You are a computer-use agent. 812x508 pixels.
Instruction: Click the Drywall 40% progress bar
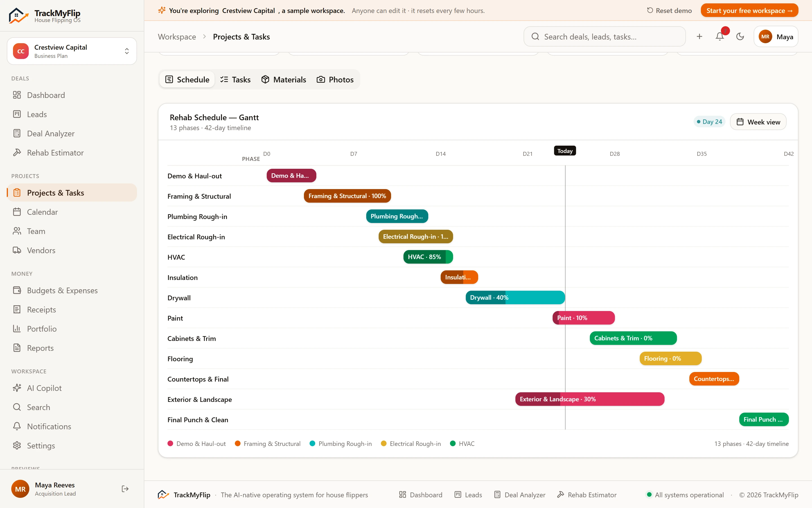point(515,297)
